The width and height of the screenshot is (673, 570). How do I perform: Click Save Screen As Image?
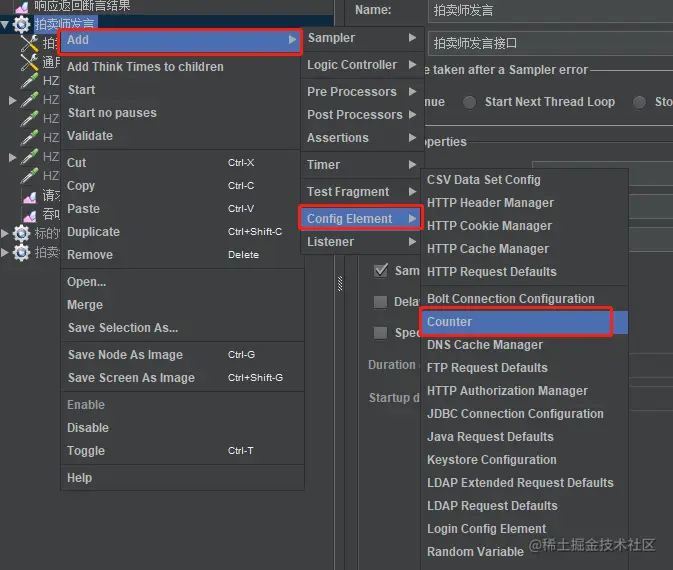pos(182,378)
